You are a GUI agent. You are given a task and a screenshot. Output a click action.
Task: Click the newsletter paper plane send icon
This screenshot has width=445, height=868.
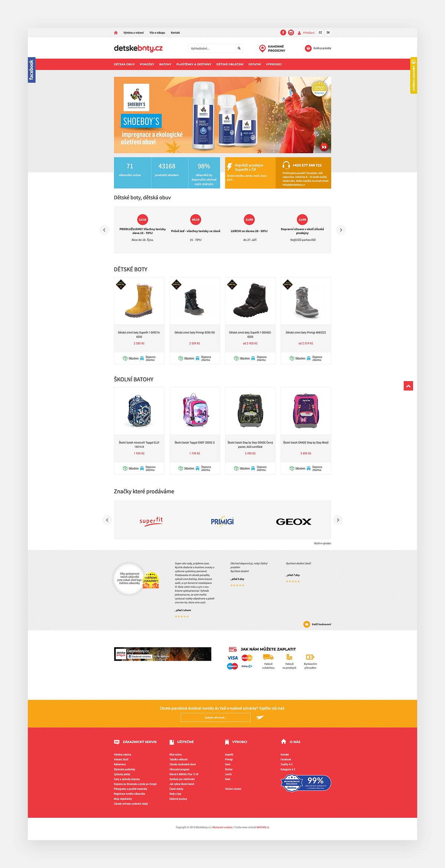coord(260,717)
